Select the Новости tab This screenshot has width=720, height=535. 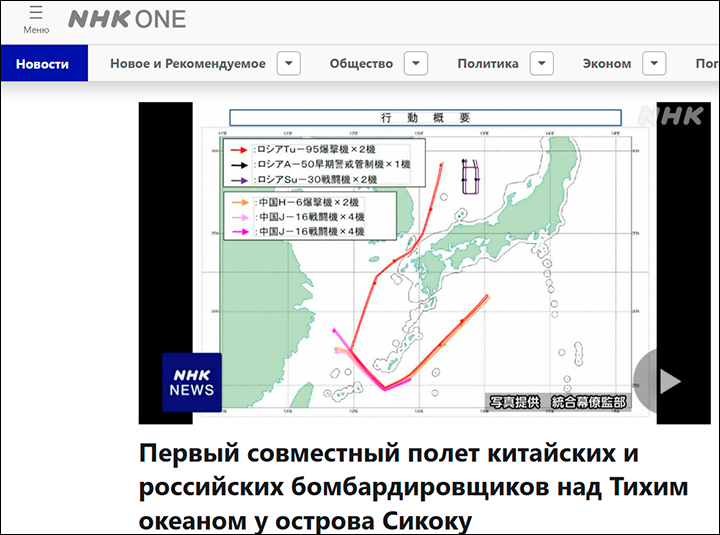tap(43, 64)
